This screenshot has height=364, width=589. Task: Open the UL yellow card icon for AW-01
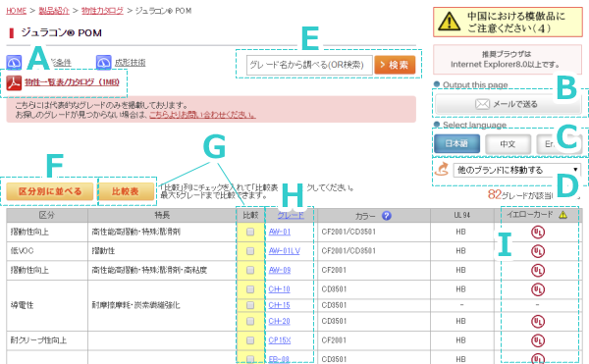click(538, 233)
